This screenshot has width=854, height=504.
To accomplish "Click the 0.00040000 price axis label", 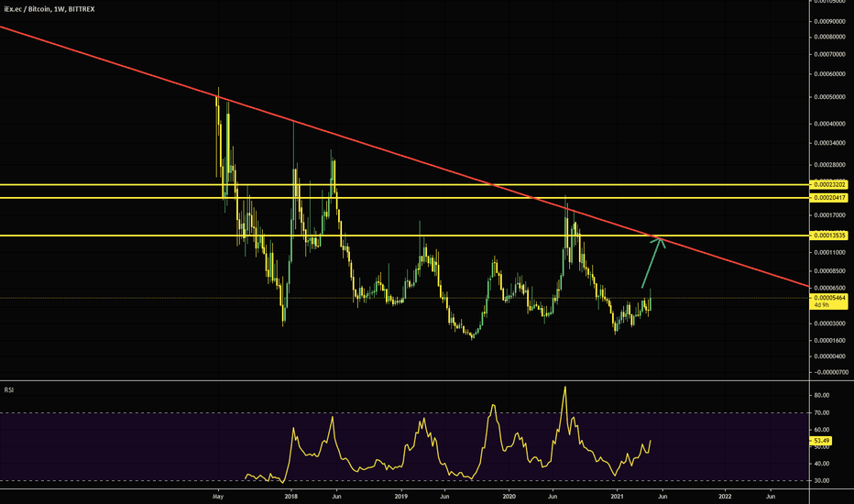I will 830,124.
